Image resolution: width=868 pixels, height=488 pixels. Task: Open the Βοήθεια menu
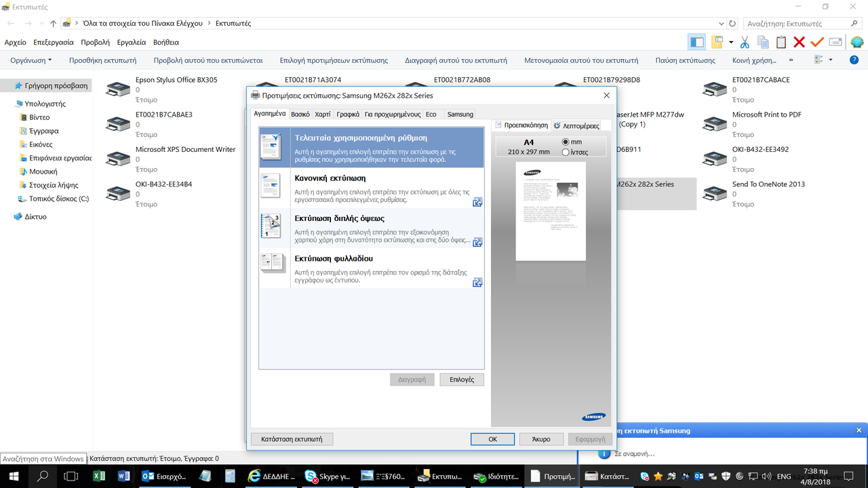[x=166, y=42]
